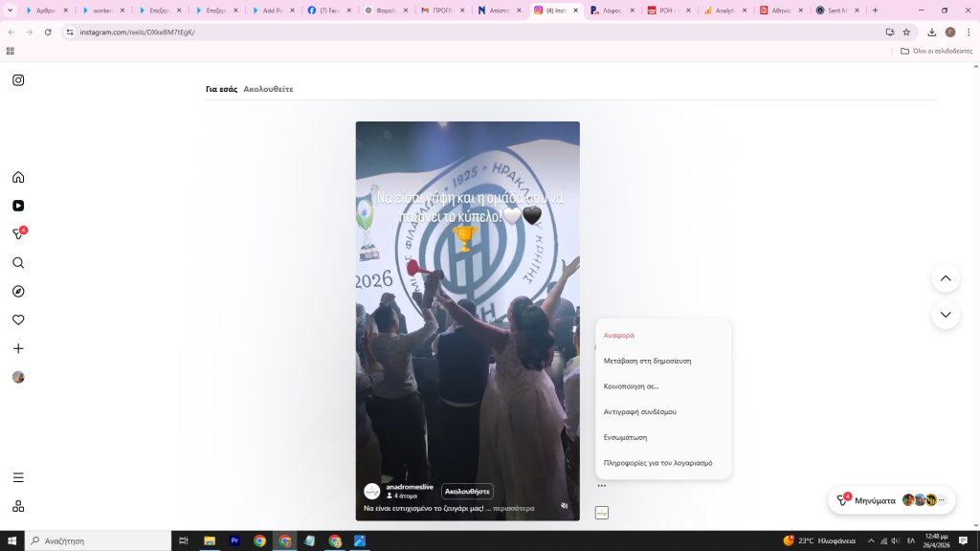
Task: Choose Πληροφορίες για τον λογαριασμό option
Action: [x=658, y=464]
